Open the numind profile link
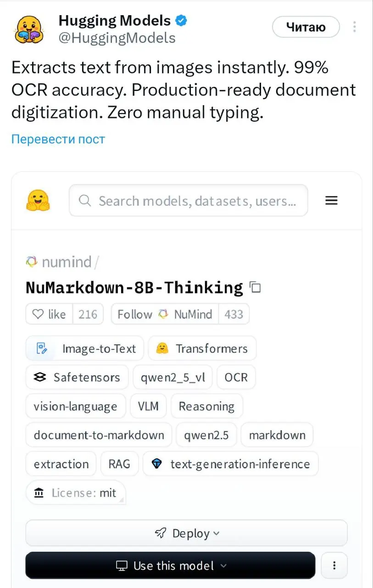 pyautogui.click(x=68, y=261)
